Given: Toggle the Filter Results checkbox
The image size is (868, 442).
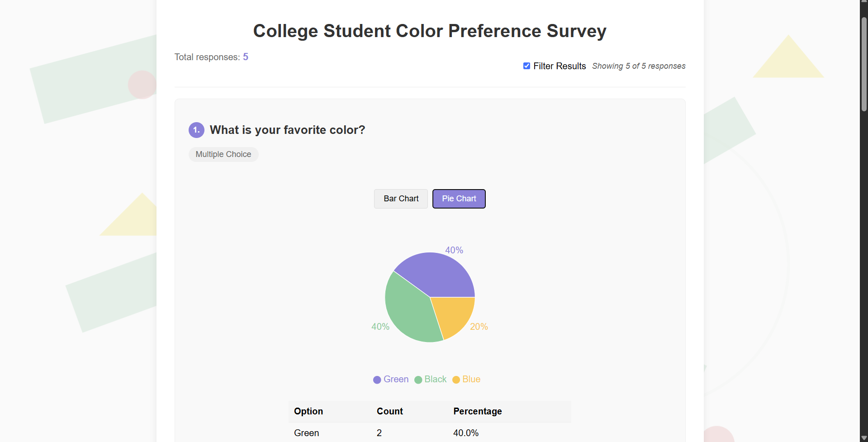Looking at the screenshot, I should [526, 66].
